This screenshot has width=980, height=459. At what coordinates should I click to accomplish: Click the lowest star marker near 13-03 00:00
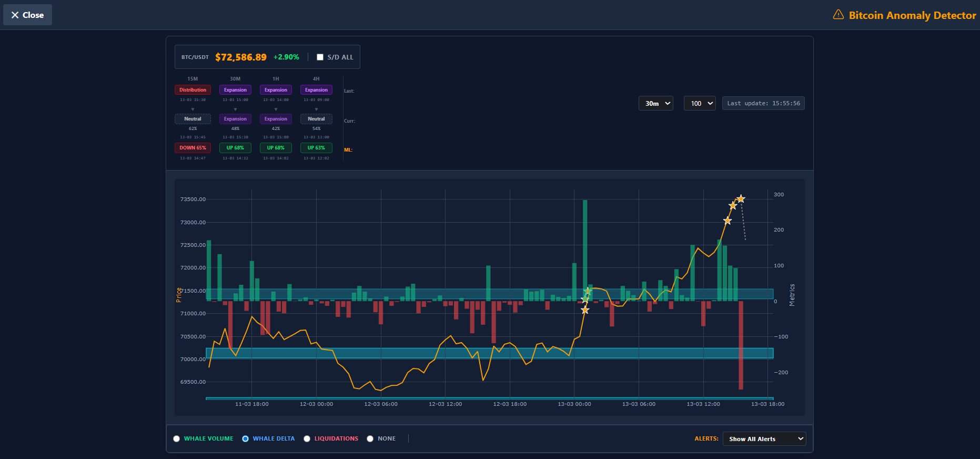pos(585,310)
